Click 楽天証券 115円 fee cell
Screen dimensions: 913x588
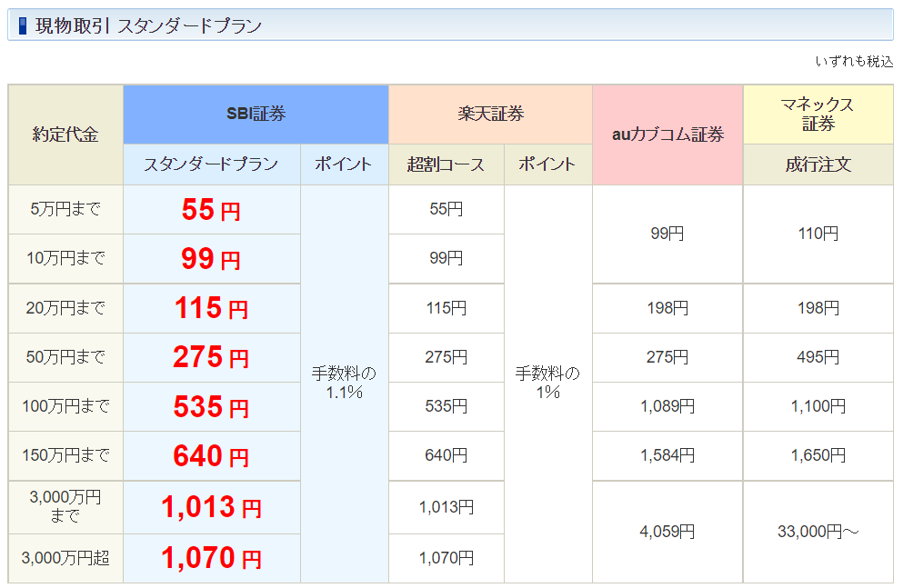point(446,308)
